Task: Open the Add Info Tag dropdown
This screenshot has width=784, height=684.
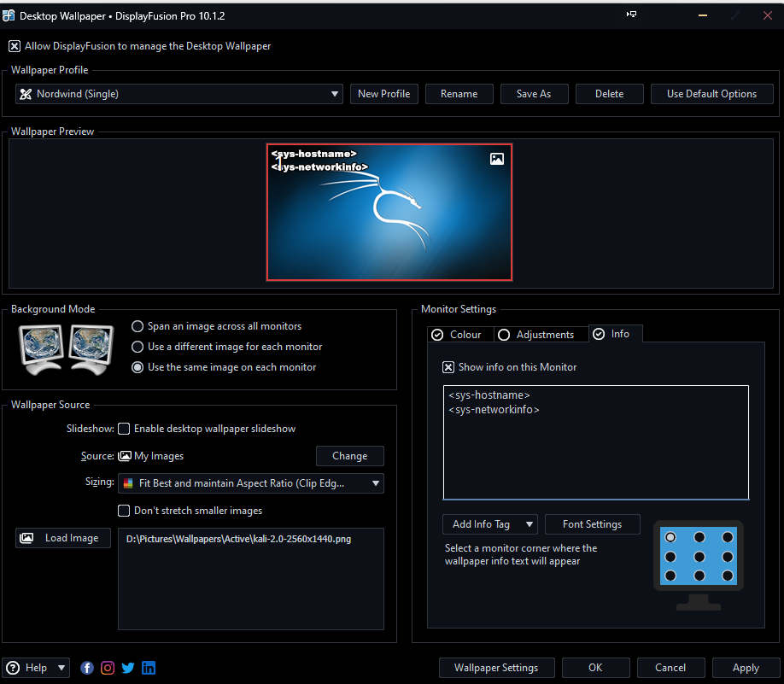Action: [x=489, y=524]
